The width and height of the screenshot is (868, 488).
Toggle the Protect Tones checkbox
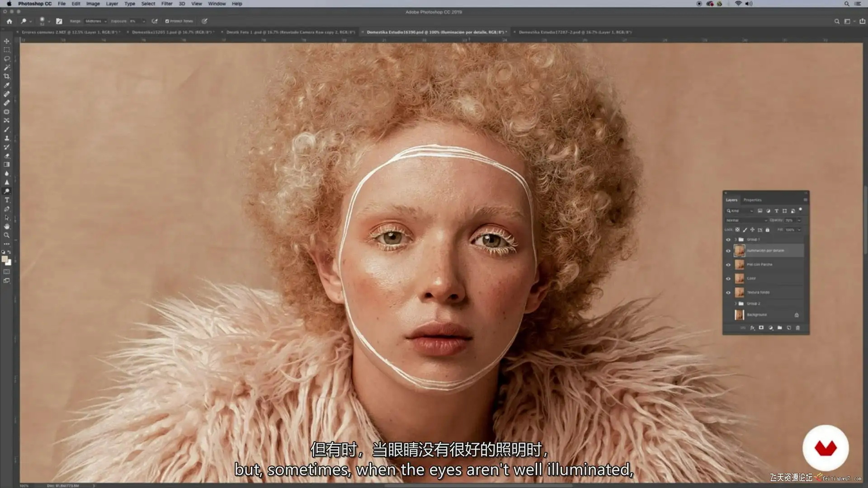tap(167, 21)
